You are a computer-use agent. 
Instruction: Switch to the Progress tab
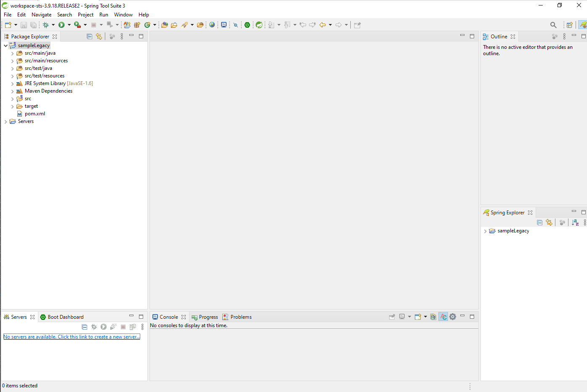tap(205, 317)
